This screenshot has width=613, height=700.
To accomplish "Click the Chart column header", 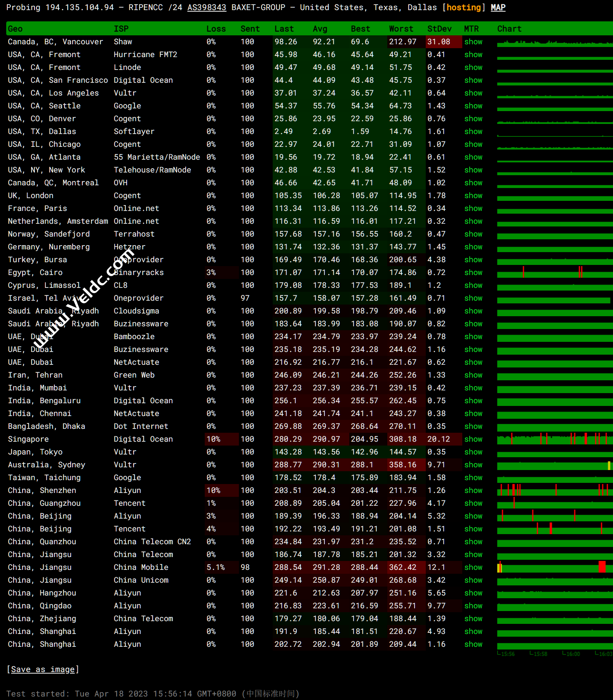I will pos(509,29).
